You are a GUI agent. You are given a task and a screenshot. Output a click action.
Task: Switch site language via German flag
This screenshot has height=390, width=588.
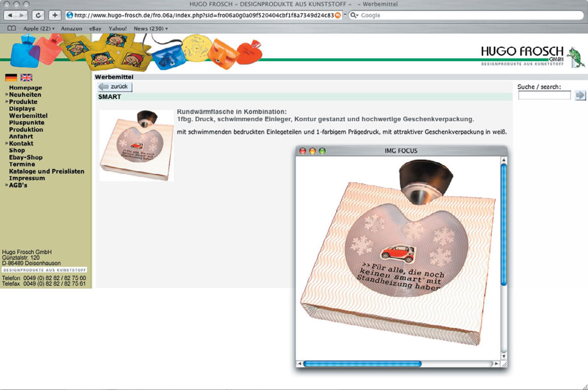point(11,78)
